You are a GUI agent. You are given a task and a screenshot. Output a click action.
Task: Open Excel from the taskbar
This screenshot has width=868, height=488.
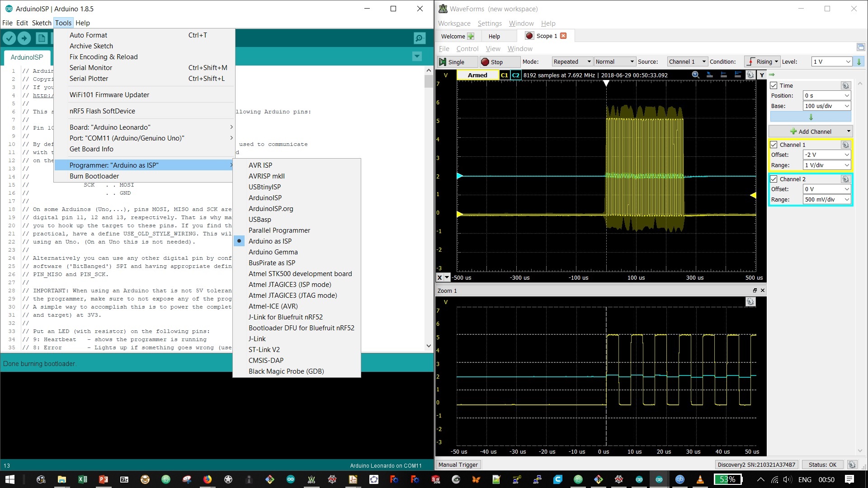click(83, 479)
